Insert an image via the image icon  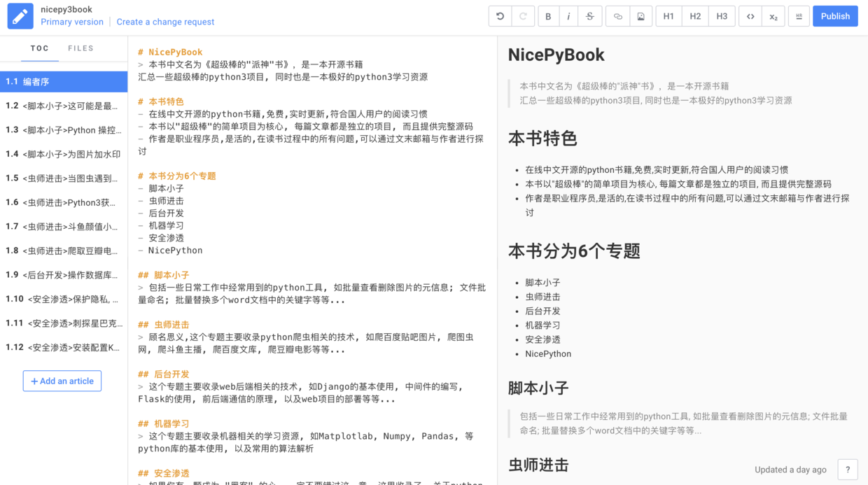pyautogui.click(x=640, y=15)
